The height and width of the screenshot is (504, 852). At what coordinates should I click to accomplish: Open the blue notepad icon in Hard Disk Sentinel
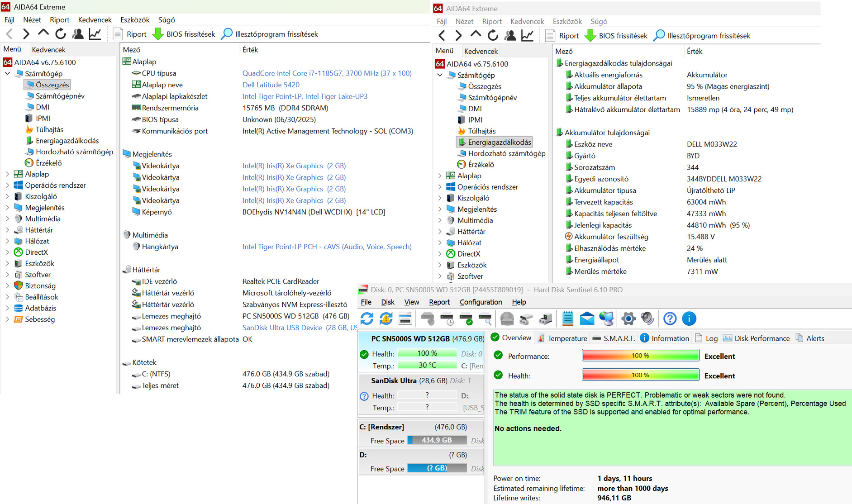click(x=567, y=319)
